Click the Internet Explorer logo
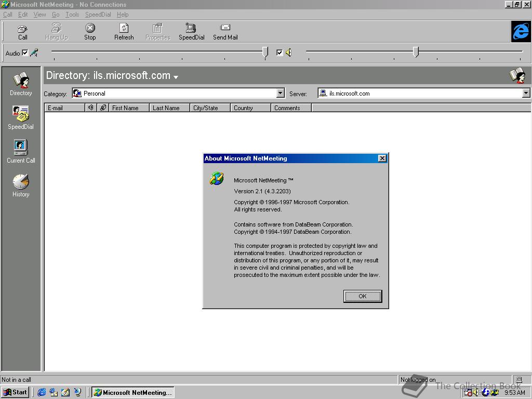Image resolution: width=532 pixels, height=399 pixels. [x=521, y=32]
